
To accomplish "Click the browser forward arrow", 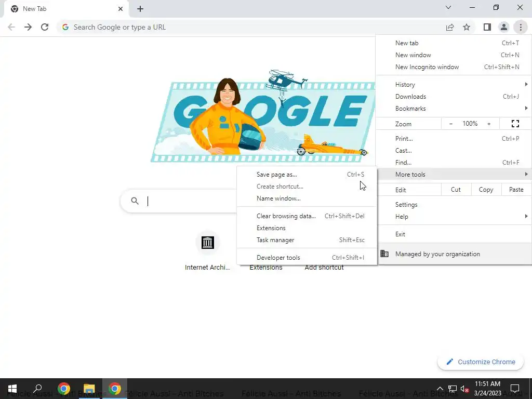I will pyautogui.click(x=28, y=27).
